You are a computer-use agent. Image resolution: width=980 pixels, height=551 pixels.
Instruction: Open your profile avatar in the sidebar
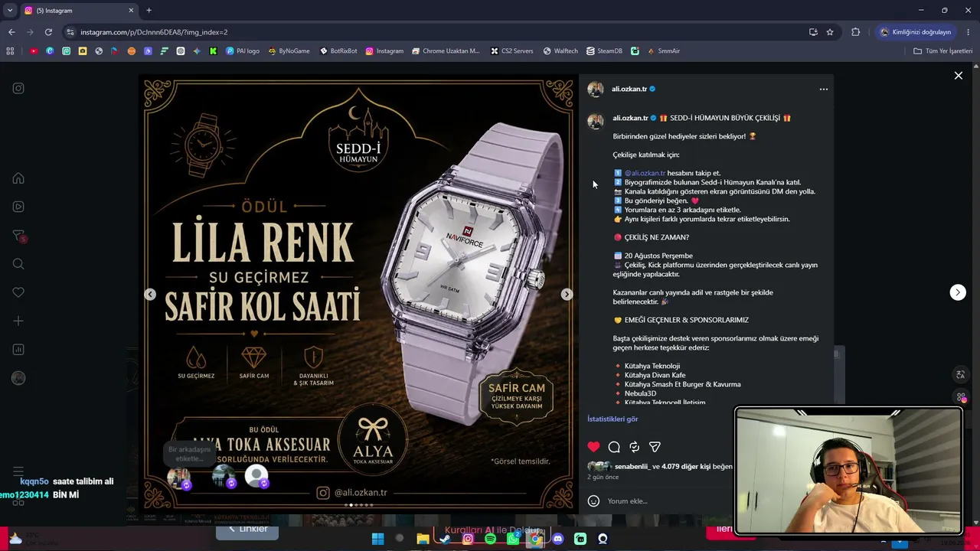pos(18,378)
